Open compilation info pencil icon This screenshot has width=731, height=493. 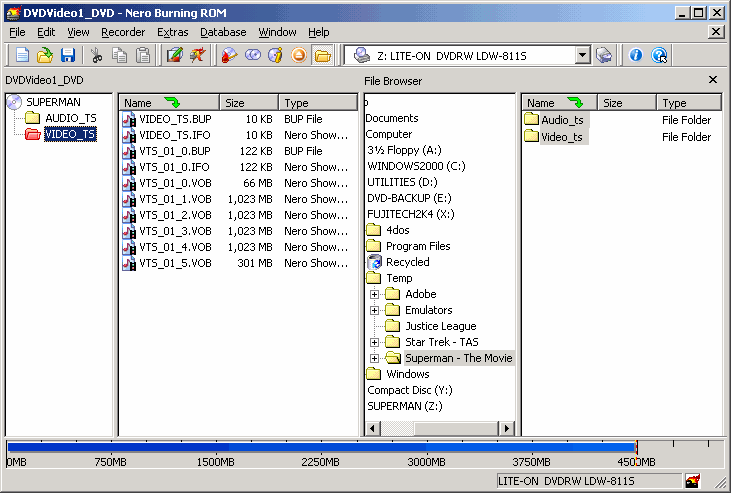(174, 55)
